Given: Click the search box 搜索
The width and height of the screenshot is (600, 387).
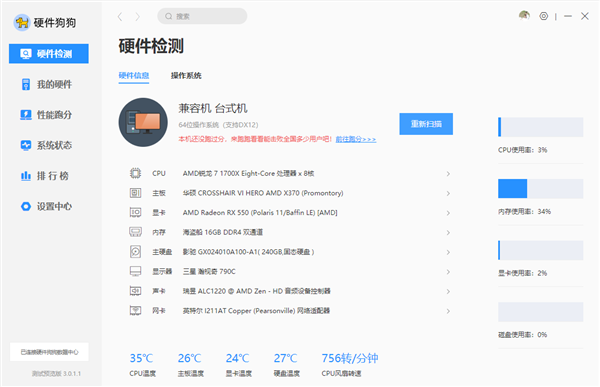Looking at the screenshot, I should tap(202, 16).
